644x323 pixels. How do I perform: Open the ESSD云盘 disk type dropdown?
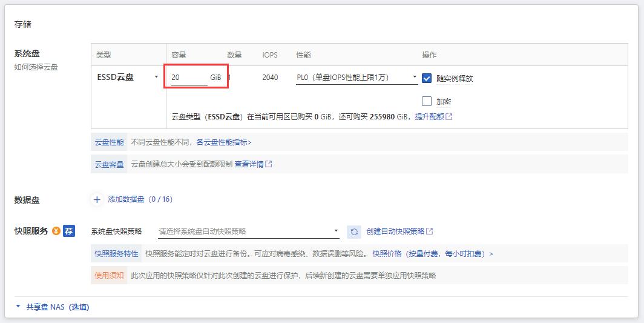128,78
